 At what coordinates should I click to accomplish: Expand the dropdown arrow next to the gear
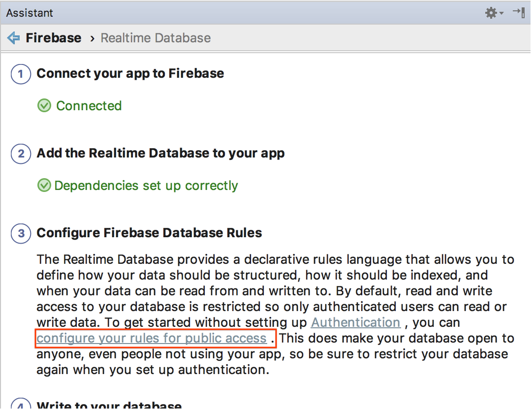pyautogui.click(x=501, y=13)
